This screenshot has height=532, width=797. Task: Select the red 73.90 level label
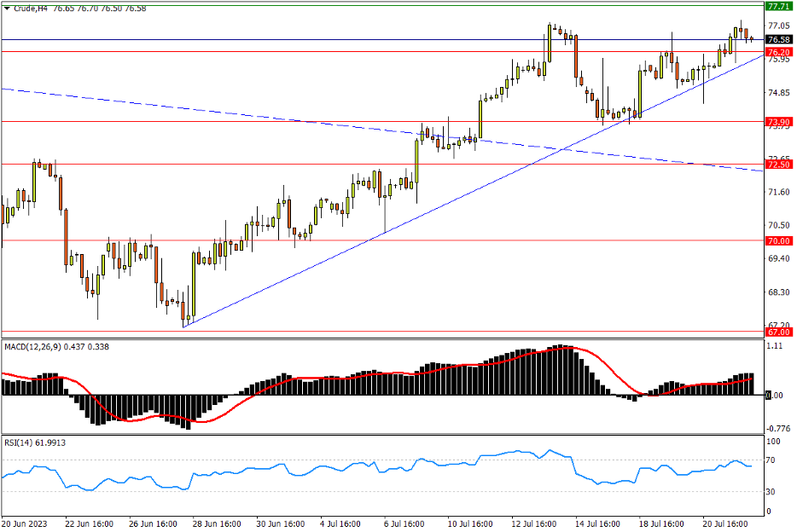(777, 123)
